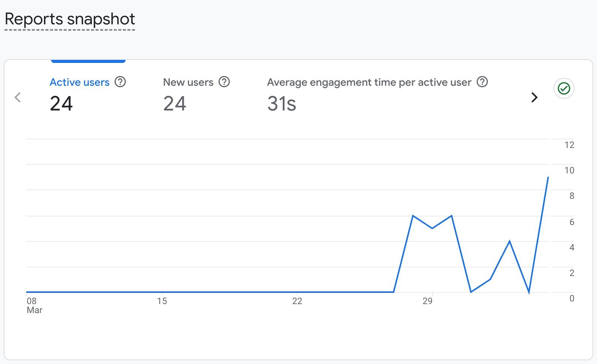Click the y-axis label 0
This screenshot has height=364, width=597.
[571, 298]
